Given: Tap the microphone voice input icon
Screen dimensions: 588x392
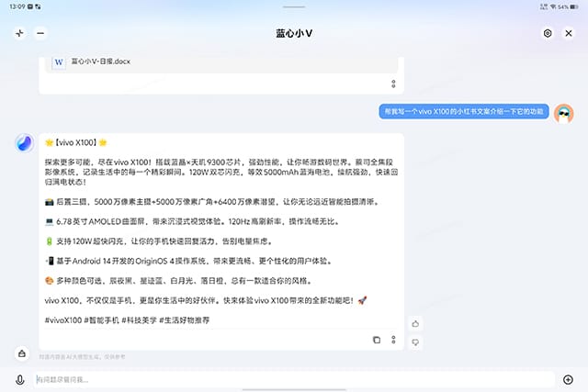Looking at the screenshot, I should pos(19,379).
